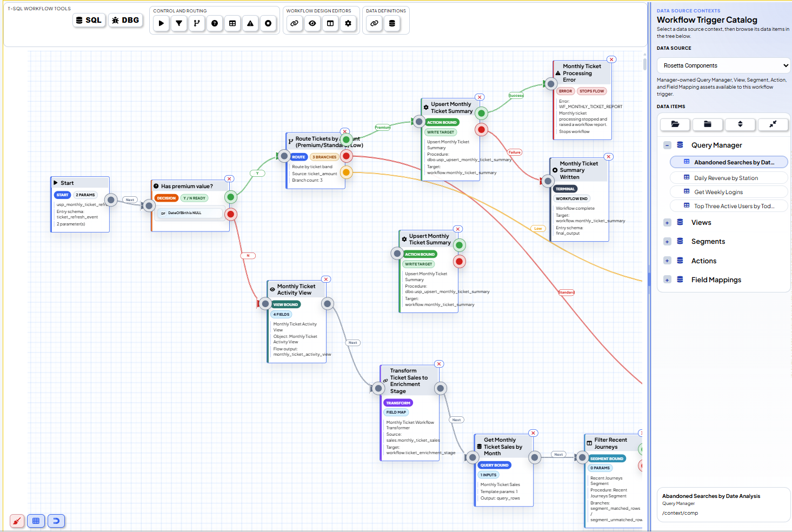This screenshot has width=792, height=532.
Task: Open the gear editor under Workflow Design Editors
Action: tap(348, 23)
